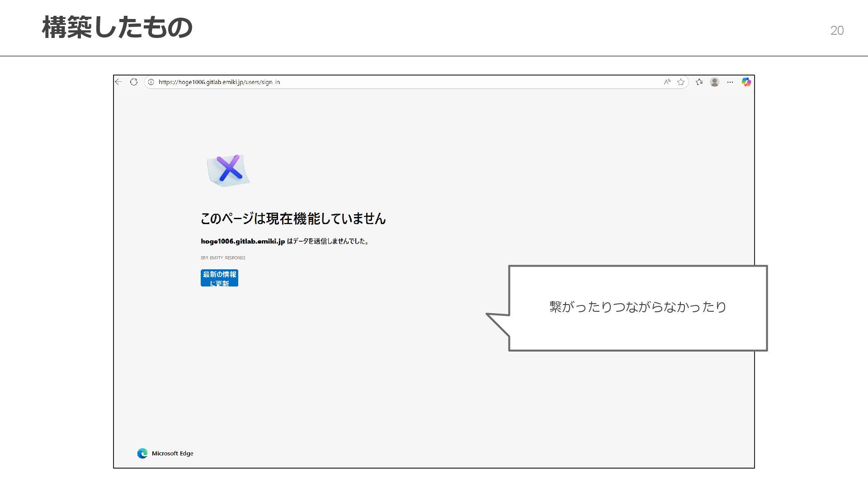Screen dimensions: 868x488
Task: Click the URL field showing hoge1006.gitlab.emiki.jp
Action: tap(219, 82)
